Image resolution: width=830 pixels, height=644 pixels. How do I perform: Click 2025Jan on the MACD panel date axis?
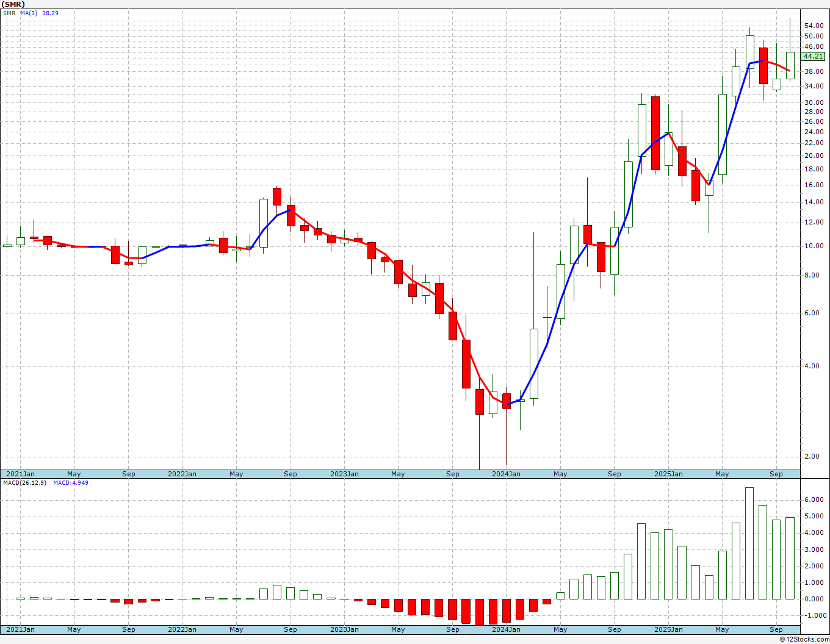click(668, 629)
